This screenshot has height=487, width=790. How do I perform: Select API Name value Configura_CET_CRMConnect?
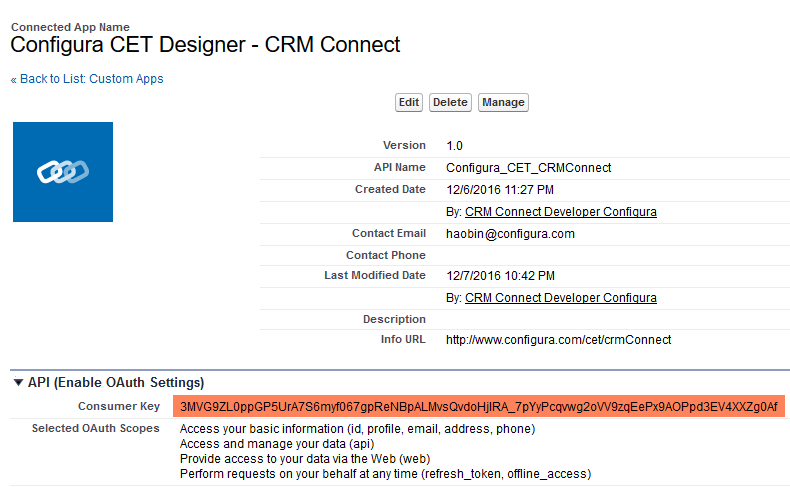coord(529,168)
